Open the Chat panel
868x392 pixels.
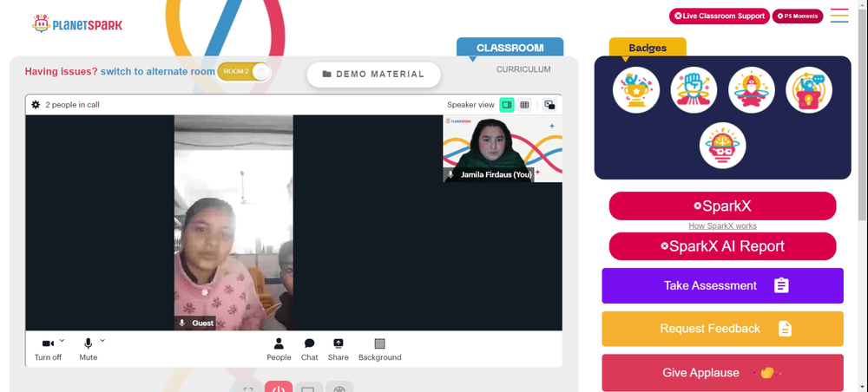pyautogui.click(x=310, y=350)
